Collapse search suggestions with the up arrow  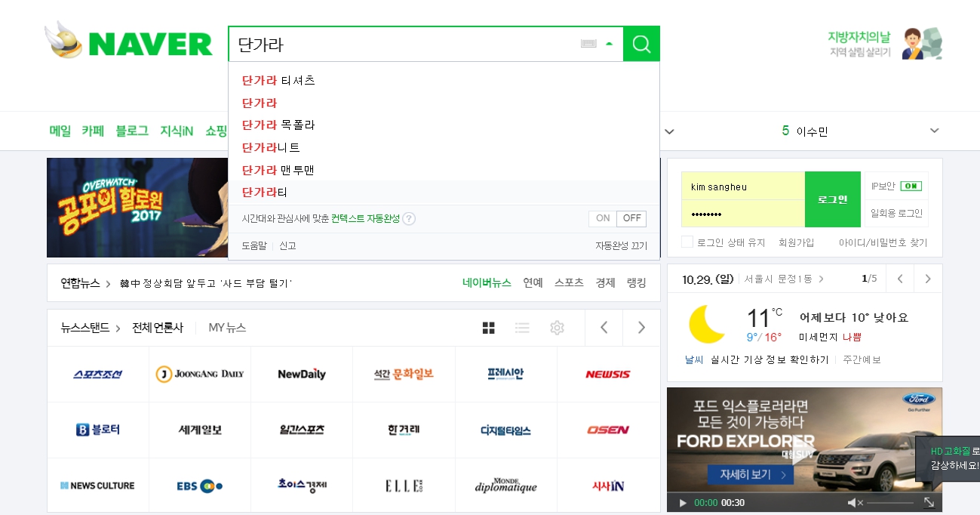(x=610, y=44)
